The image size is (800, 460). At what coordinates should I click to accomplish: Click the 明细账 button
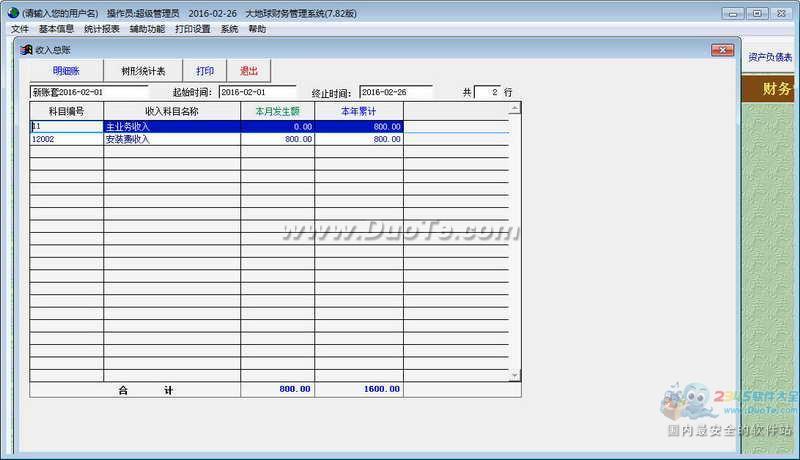click(66, 71)
